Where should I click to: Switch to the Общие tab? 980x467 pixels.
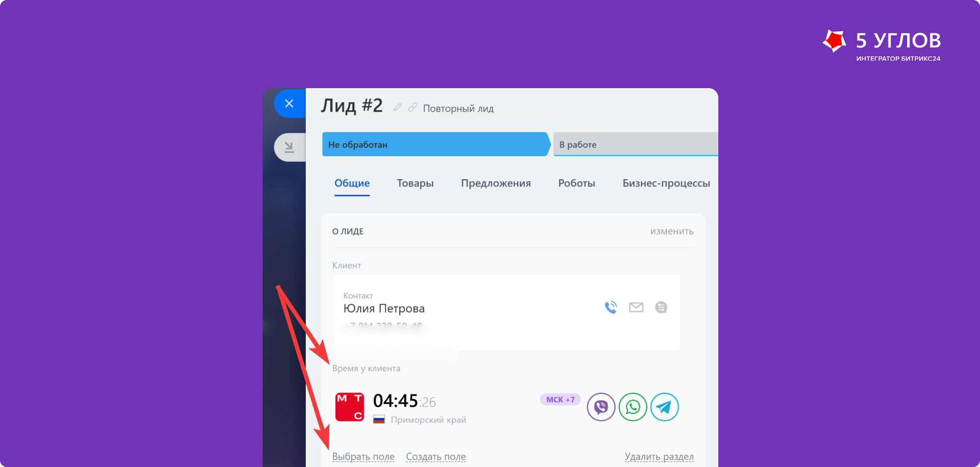coord(352,183)
